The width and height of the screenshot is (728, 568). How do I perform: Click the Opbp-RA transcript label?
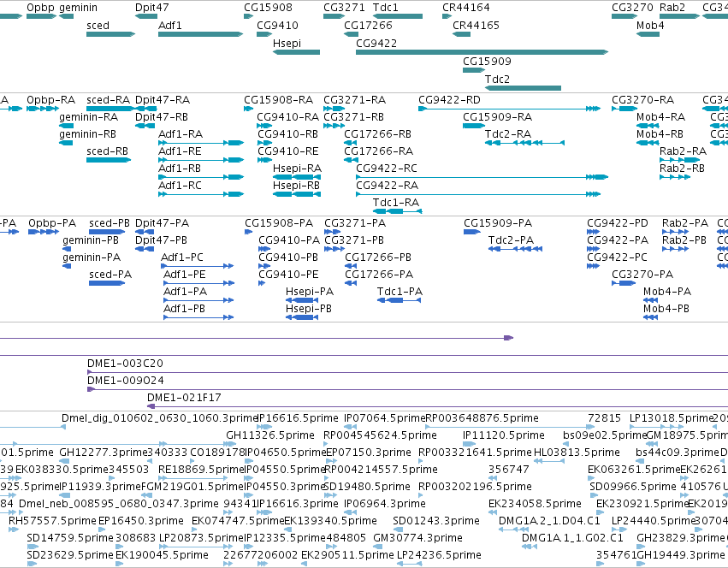(x=50, y=100)
